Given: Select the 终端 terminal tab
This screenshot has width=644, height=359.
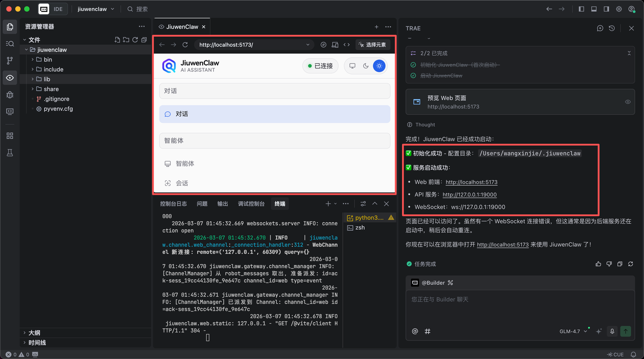Looking at the screenshot, I should [x=280, y=204].
